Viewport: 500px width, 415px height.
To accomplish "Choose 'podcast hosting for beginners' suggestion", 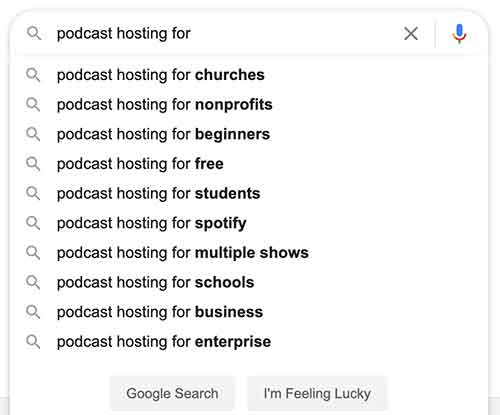I will pos(248,134).
